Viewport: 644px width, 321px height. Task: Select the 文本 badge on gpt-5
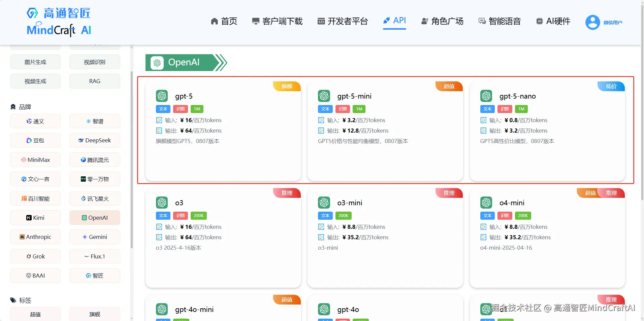163,109
